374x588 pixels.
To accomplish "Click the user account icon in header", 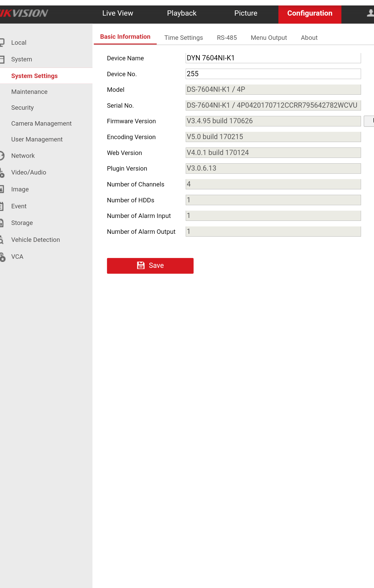I will (x=370, y=13).
